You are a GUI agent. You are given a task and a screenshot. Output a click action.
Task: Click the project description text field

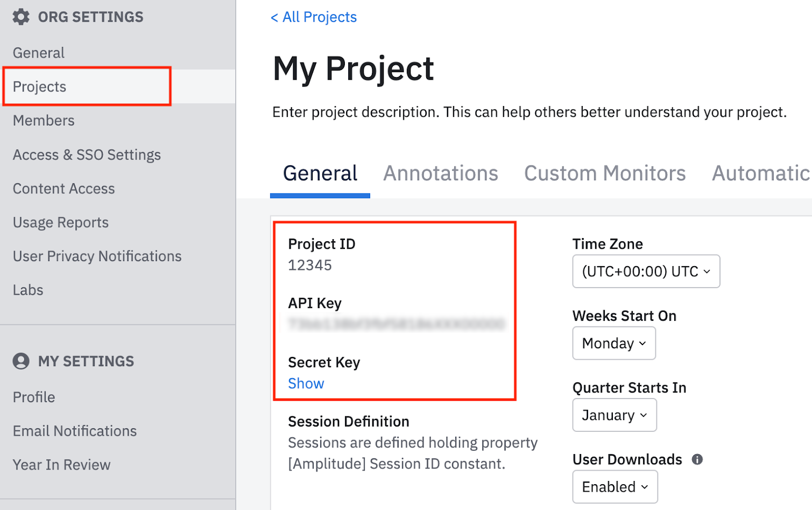point(529,112)
